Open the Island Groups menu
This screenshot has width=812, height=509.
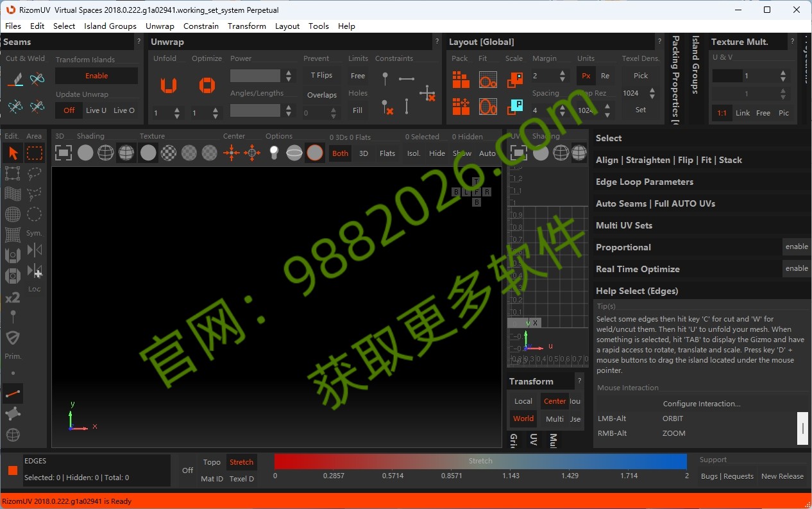pos(110,26)
